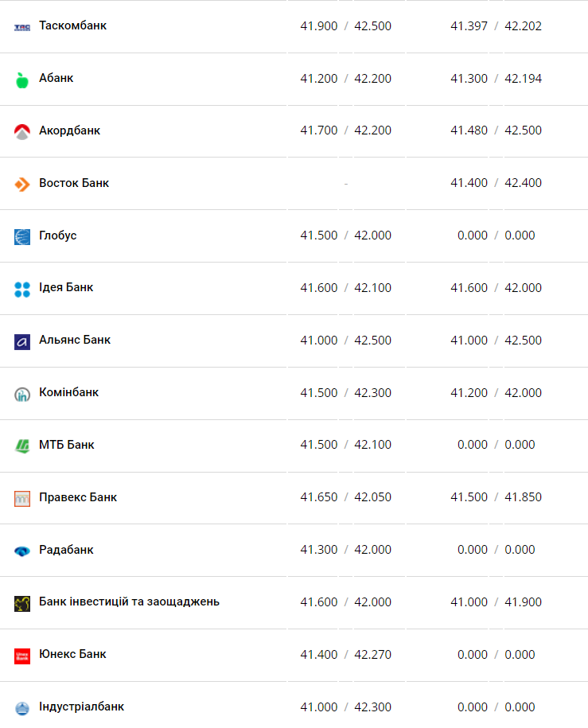Click the red Юнекс Банк icon
Viewport: 588px width, 728px height.
pyautogui.click(x=22, y=656)
